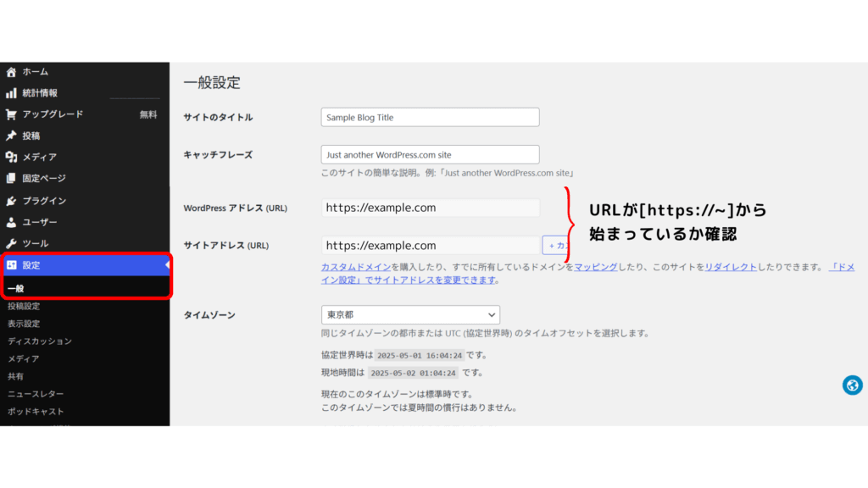The height and width of the screenshot is (488, 868).
Task: Click the + button beside site address
Action: [556, 245]
